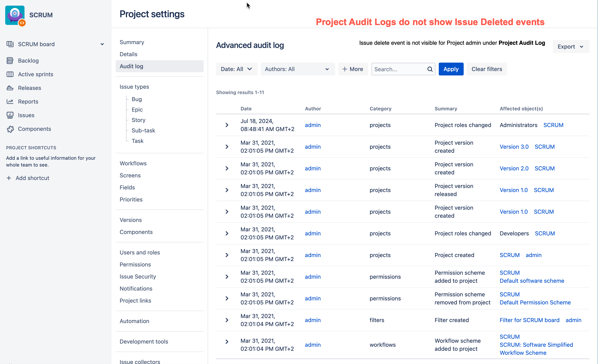Click the Issues monitor icon
Screen dimensions: 598x364
10,115
